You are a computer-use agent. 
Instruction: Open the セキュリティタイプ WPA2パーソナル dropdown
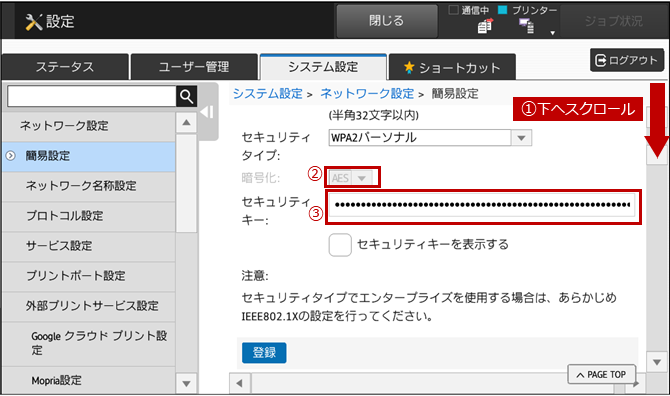tap(430, 138)
